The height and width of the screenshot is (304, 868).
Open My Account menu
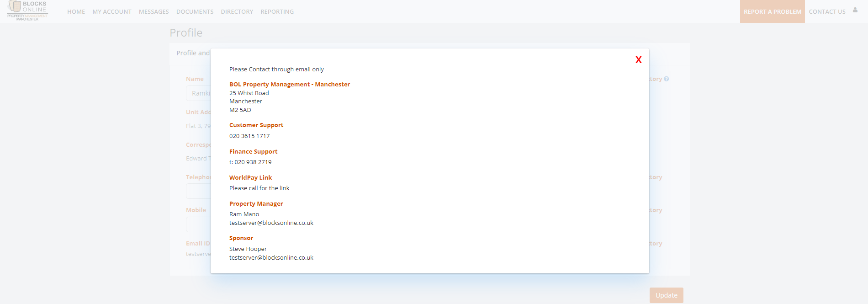click(112, 12)
